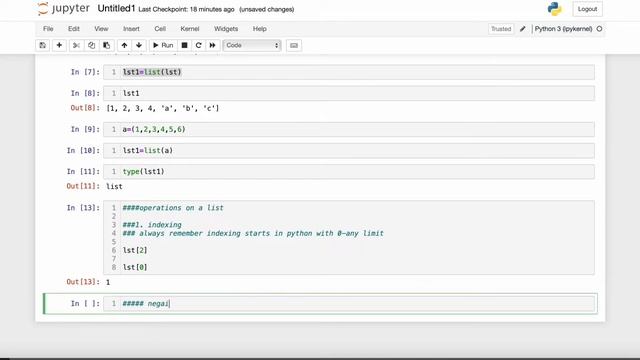Click the Out[13] output '1'

108,282
